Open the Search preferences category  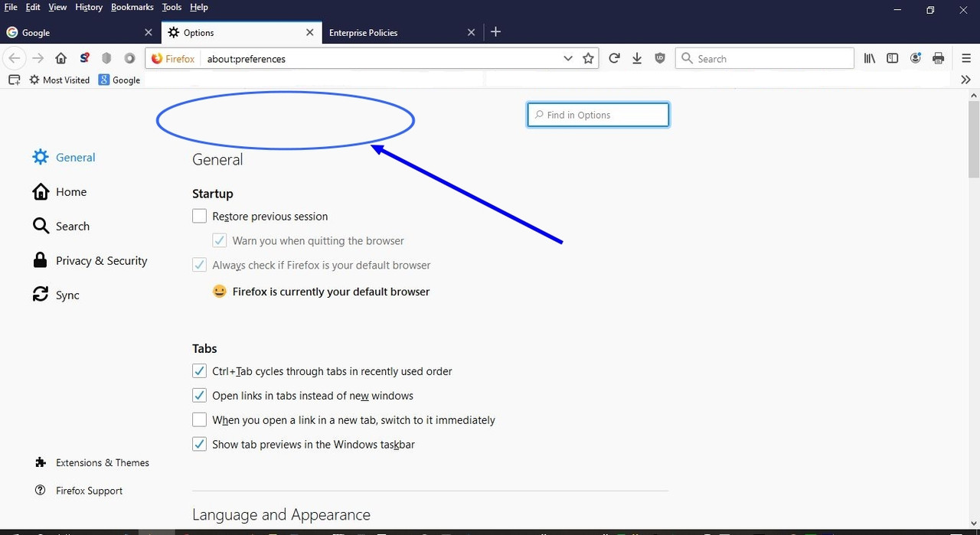click(61, 226)
